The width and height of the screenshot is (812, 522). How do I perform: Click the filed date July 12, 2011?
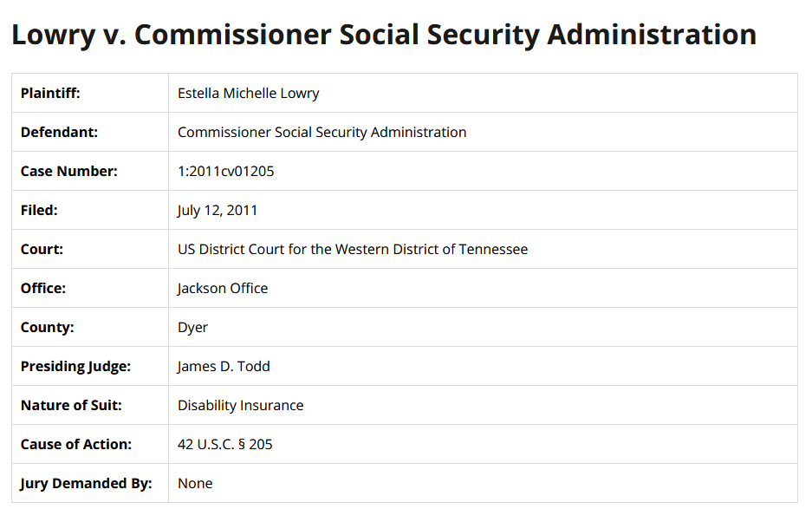(x=218, y=210)
